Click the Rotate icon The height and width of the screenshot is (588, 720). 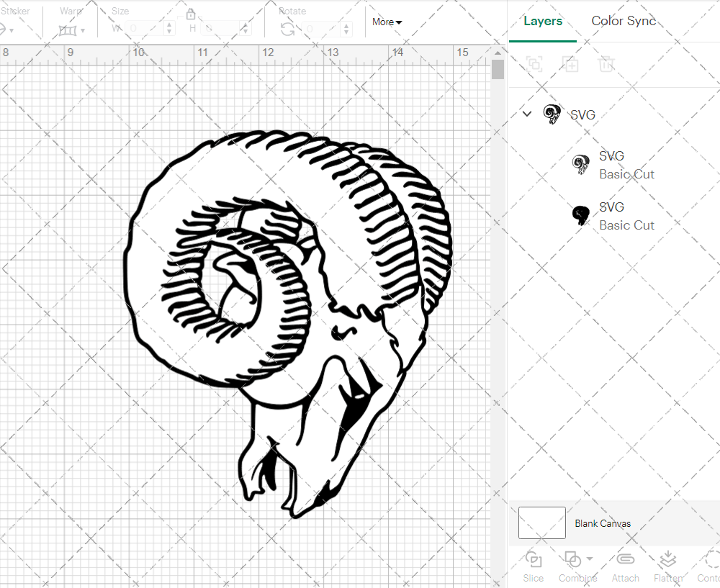click(288, 30)
